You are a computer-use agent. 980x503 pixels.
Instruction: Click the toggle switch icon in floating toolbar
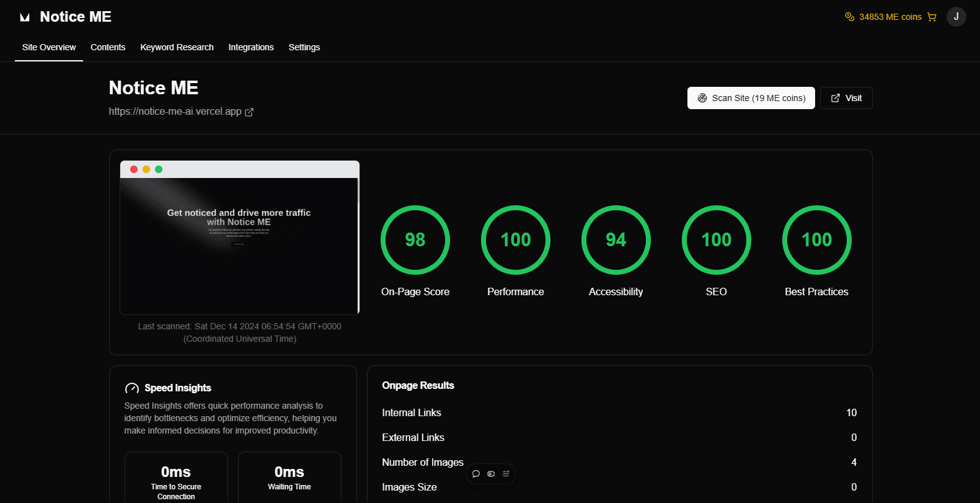491,474
